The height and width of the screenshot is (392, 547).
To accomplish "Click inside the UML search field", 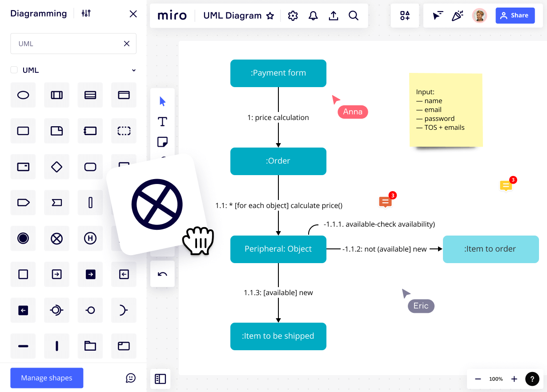I will (67, 43).
